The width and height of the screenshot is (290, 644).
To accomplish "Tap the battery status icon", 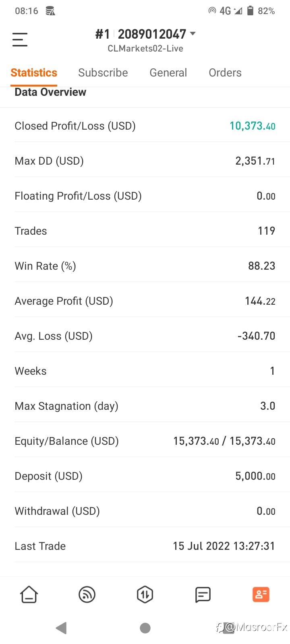I will (250, 11).
